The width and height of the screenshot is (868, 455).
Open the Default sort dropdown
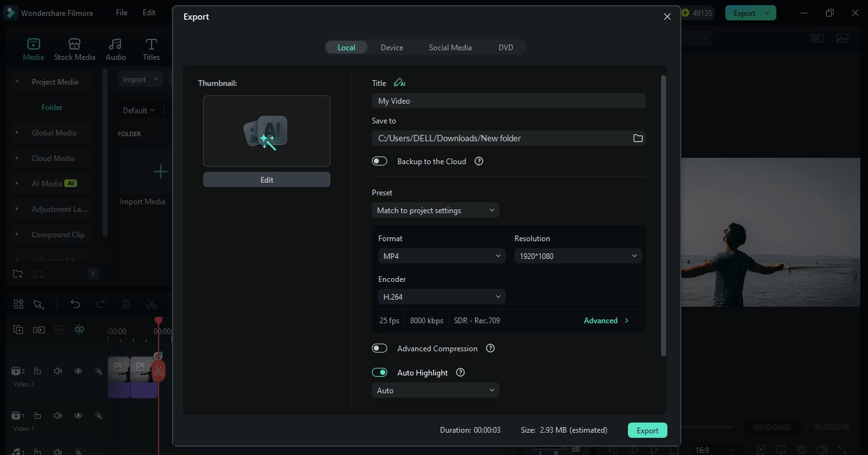[139, 110]
